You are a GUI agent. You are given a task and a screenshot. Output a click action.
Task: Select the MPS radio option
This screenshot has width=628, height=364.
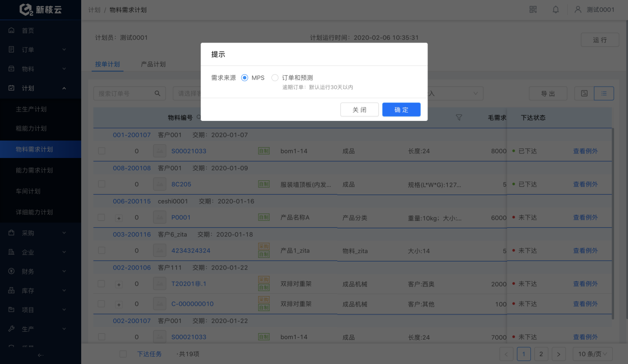click(x=245, y=78)
